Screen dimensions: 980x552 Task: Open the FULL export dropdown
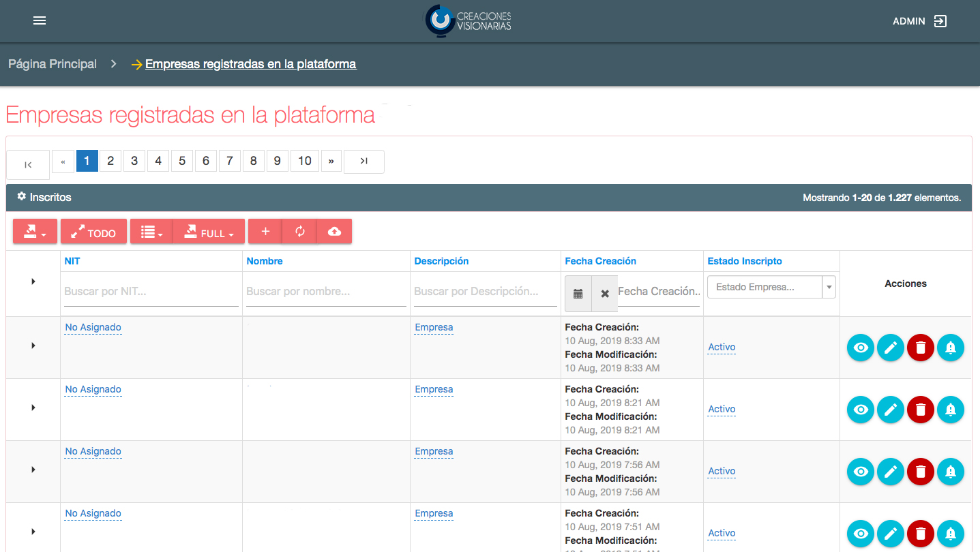209,232
